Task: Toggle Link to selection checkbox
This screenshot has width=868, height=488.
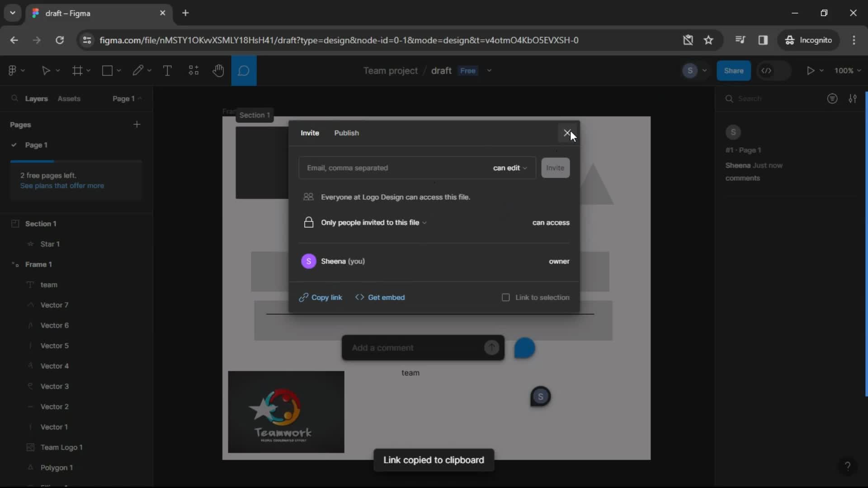Action: (505, 297)
